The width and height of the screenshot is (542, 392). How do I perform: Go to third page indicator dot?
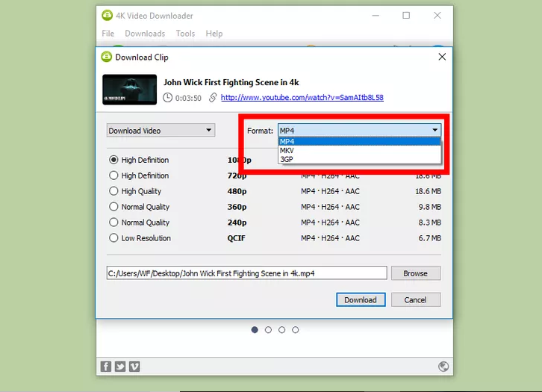click(281, 330)
